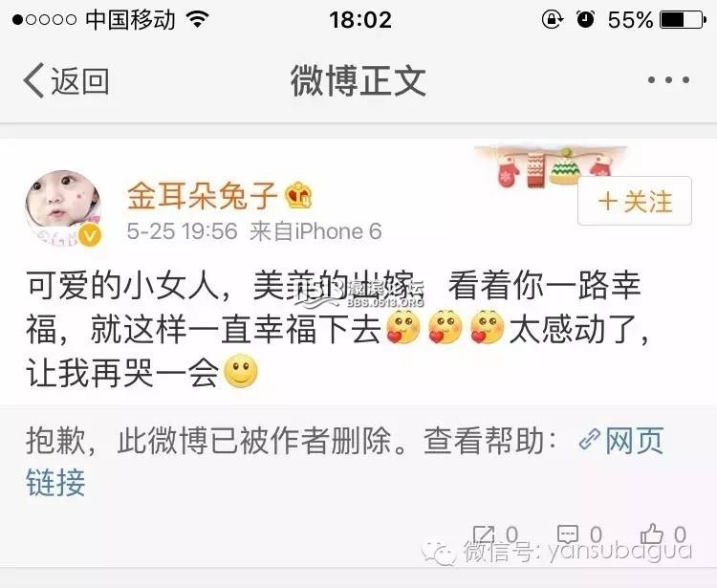Tap the repost icon with count 0
717x588 pixels.
click(484, 534)
